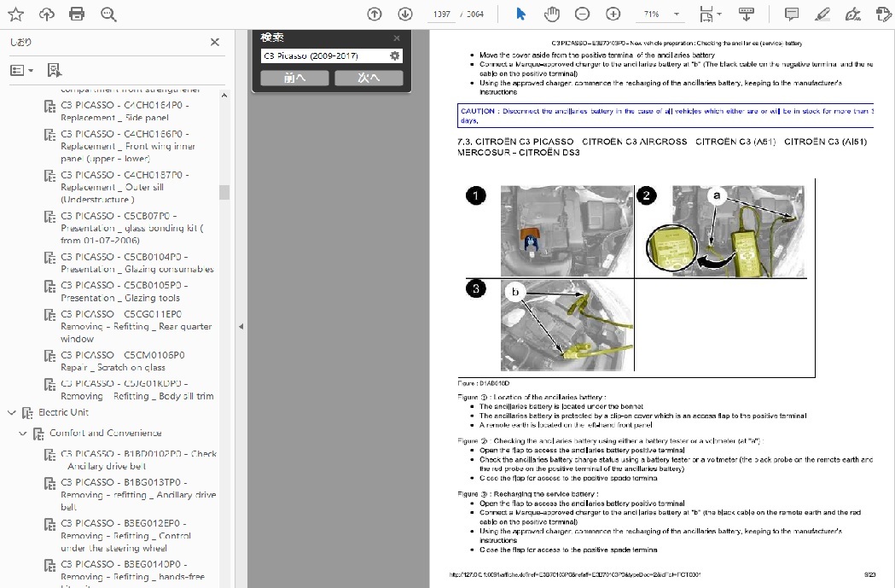Click the find current bookmark icon
The width and height of the screenshot is (895, 588).
[54, 70]
